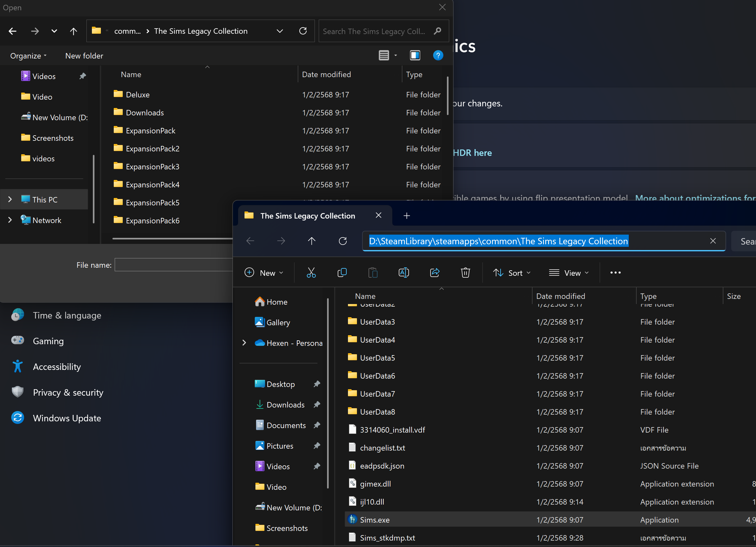This screenshot has height=547, width=756.
Task: Clear the Explorer address bar text
Action: point(713,241)
